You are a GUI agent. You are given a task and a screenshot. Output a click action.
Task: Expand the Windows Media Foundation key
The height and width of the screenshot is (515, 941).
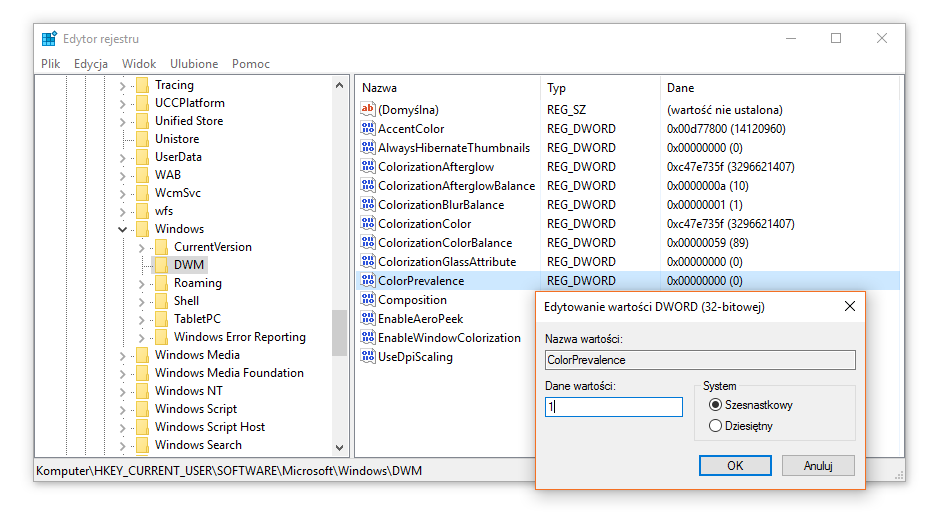point(122,373)
